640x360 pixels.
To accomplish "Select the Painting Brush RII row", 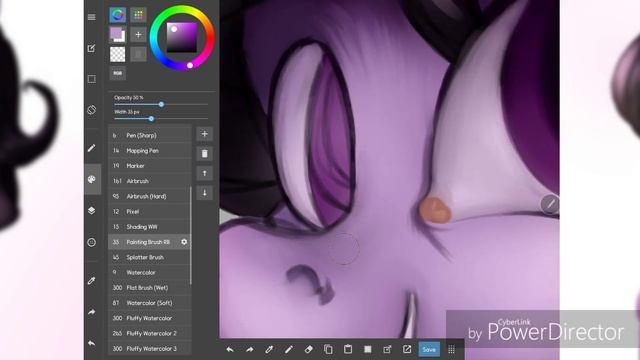I will pos(150,242).
